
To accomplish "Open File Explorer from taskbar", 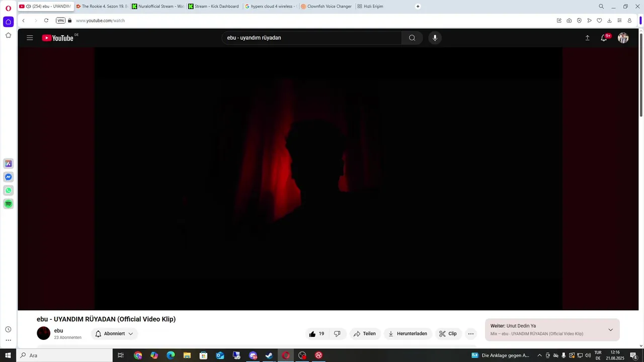I will pyautogui.click(x=187, y=355).
